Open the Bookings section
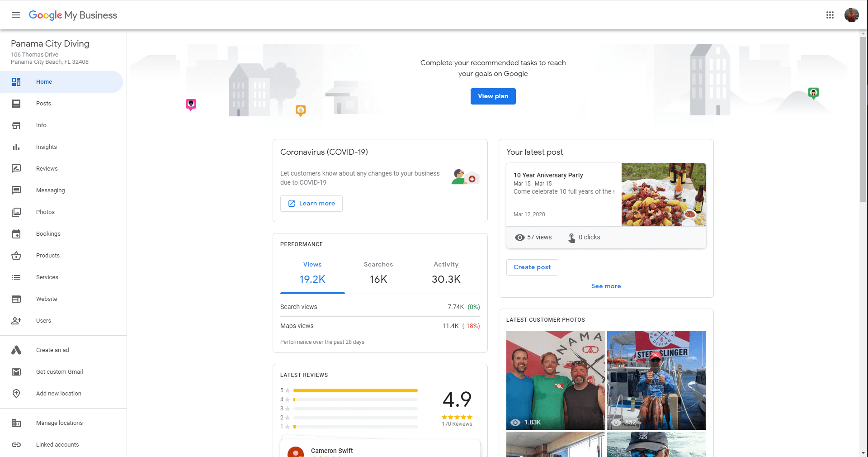Screen dimensions: 868x457 [x=48, y=233]
